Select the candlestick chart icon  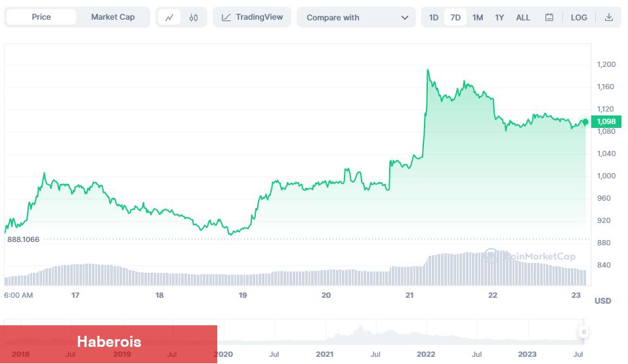click(194, 17)
